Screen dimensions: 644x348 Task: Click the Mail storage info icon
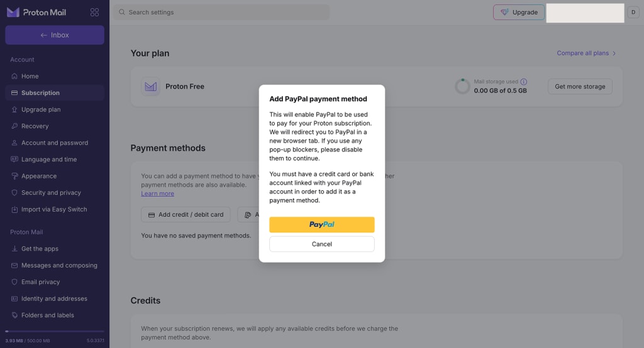pos(524,82)
